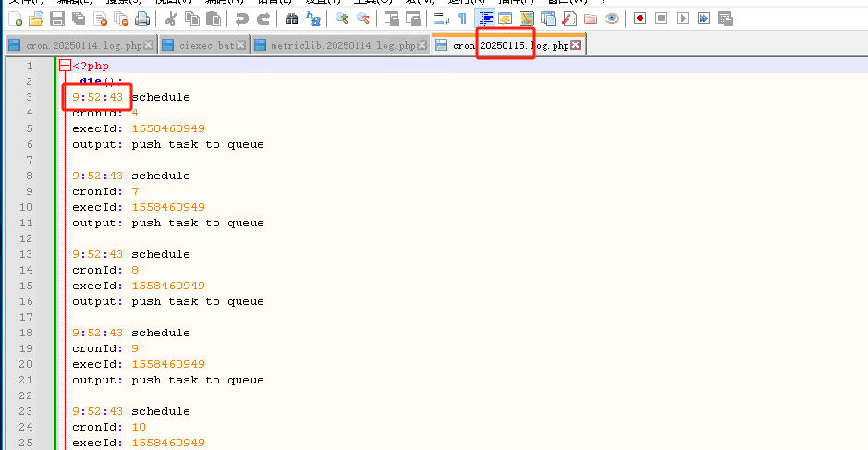The width and height of the screenshot is (868, 450).
Task: Click "cronId: 4" line
Action: [x=105, y=113]
